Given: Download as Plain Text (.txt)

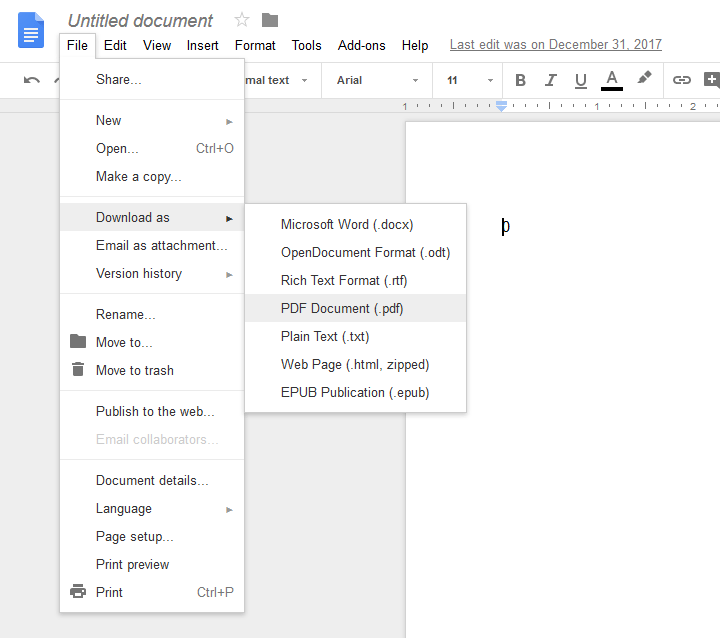Looking at the screenshot, I should pyautogui.click(x=355, y=336).
